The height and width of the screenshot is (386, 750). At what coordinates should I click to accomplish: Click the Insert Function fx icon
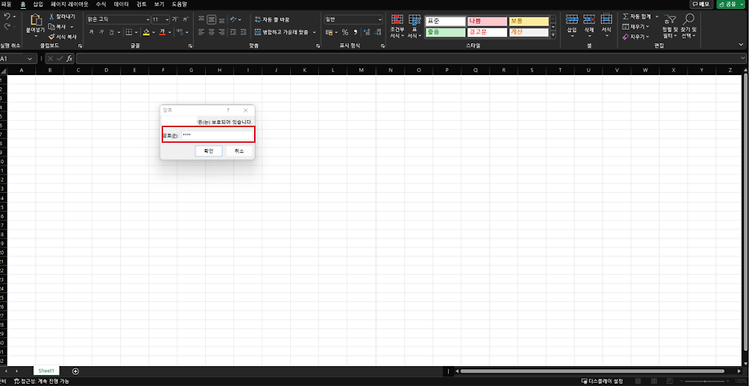tap(69, 58)
